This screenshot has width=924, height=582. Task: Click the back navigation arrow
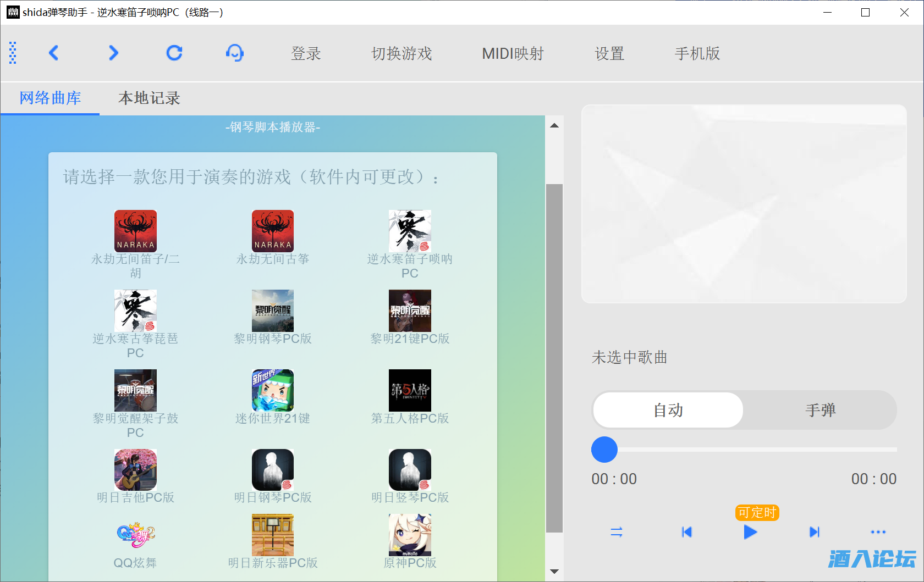pyautogui.click(x=53, y=53)
